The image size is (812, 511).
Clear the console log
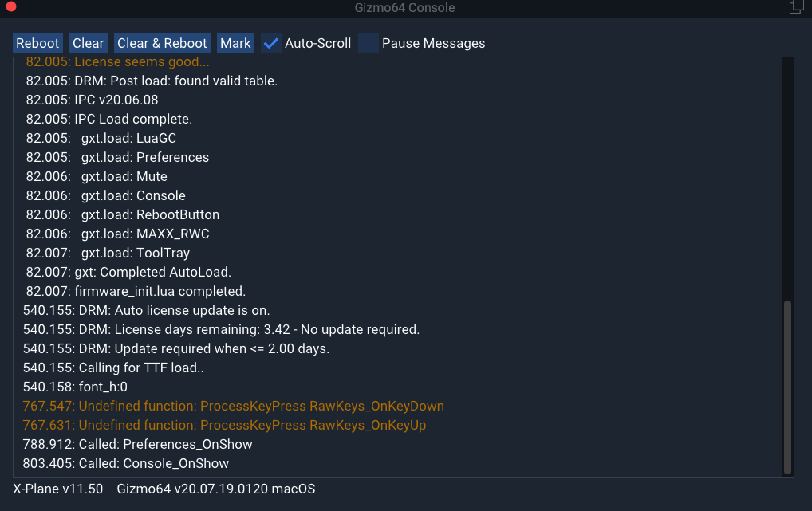click(88, 43)
